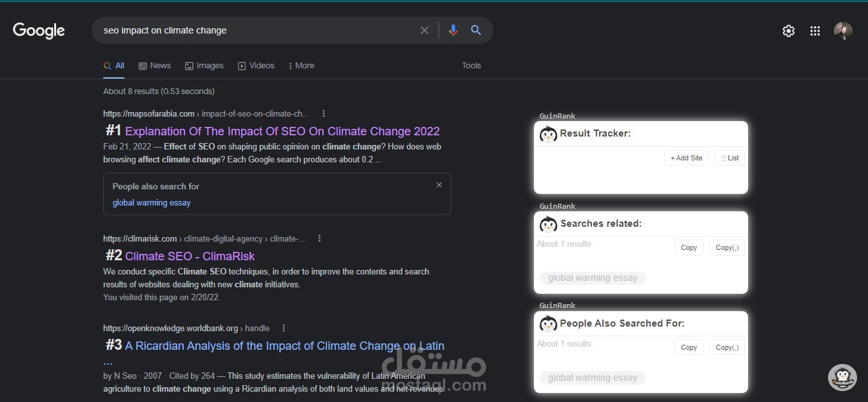Open result Explanation Of The Impact Of SEO
Viewport: 868px width, 402px height.
(x=282, y=131)
